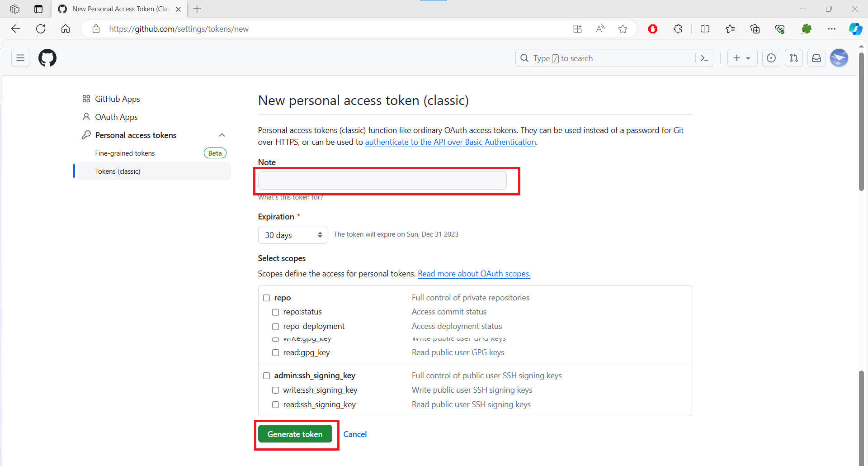Open the command palette icon
The width and height of the screenshot is (868, 466).
pos(704,58)
